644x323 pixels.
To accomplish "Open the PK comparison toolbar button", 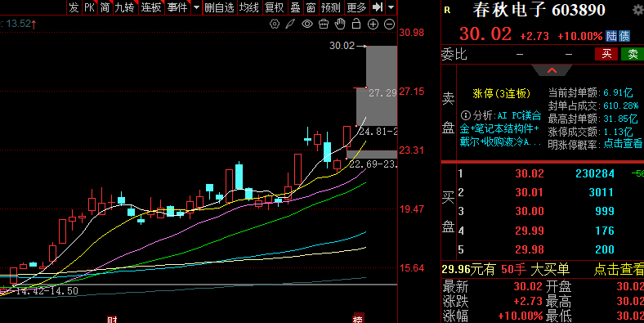I will coord(89,7).
